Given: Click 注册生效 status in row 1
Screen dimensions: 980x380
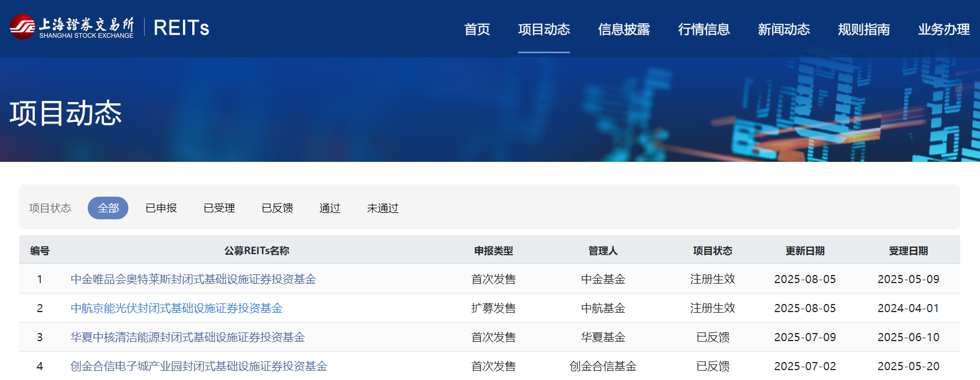Looking at the screenshot, I should point(713,279).
